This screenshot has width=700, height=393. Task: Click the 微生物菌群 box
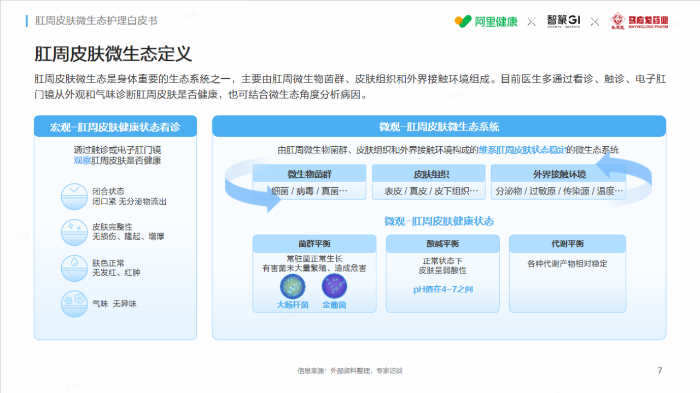pos(309,182)
